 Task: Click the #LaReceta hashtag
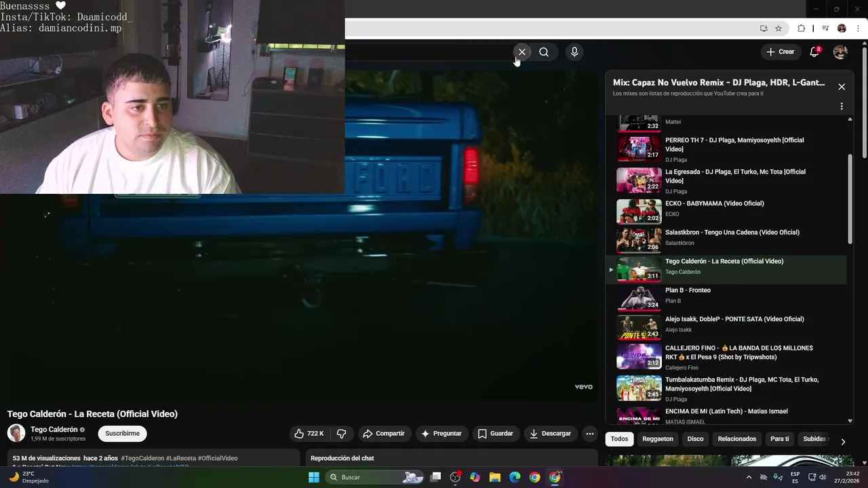click(x=181, y=459)
